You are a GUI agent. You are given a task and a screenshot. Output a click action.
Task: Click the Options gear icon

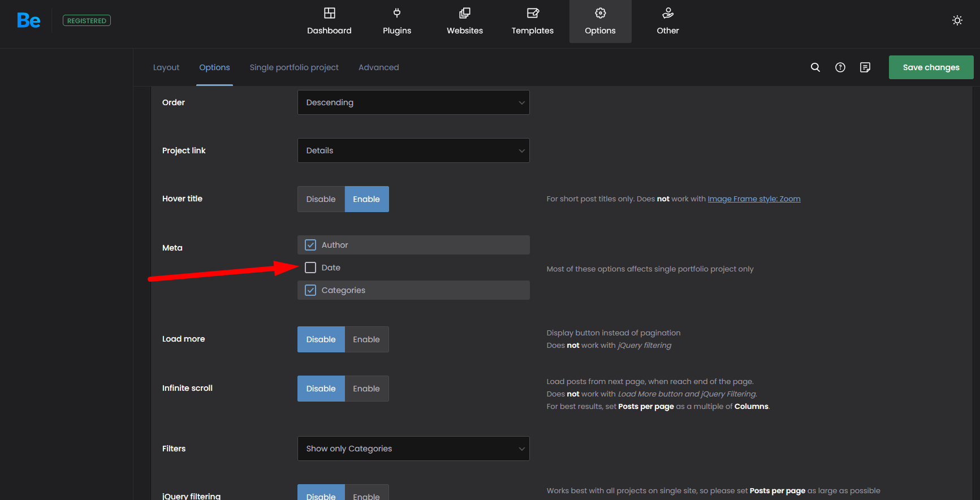click(601, 13)
